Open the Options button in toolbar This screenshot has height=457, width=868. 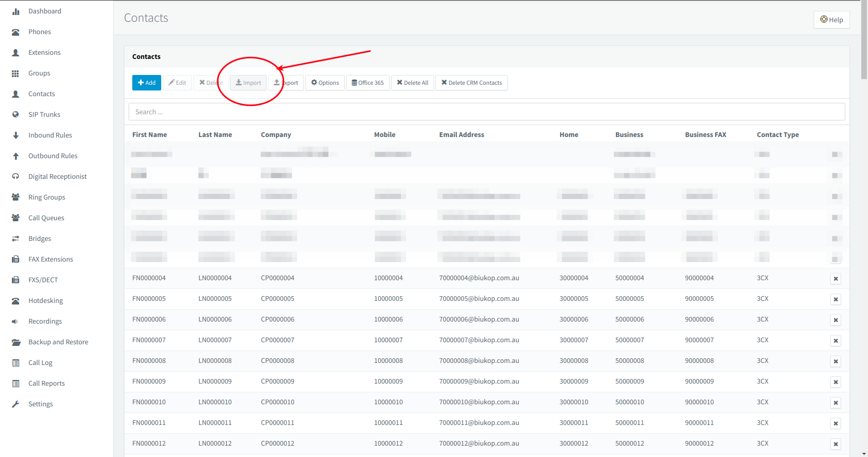click(x=325, y=83)
